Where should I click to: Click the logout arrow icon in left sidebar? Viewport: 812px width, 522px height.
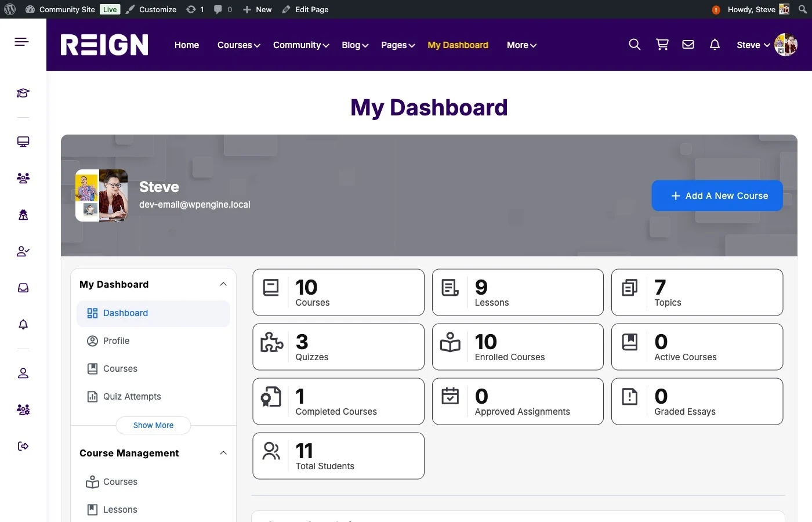[x=23, y=447]
